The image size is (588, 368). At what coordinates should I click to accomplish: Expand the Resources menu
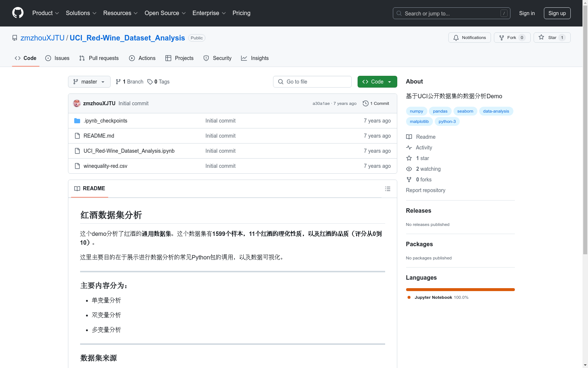pyautogui.click(x=121, y=13)
